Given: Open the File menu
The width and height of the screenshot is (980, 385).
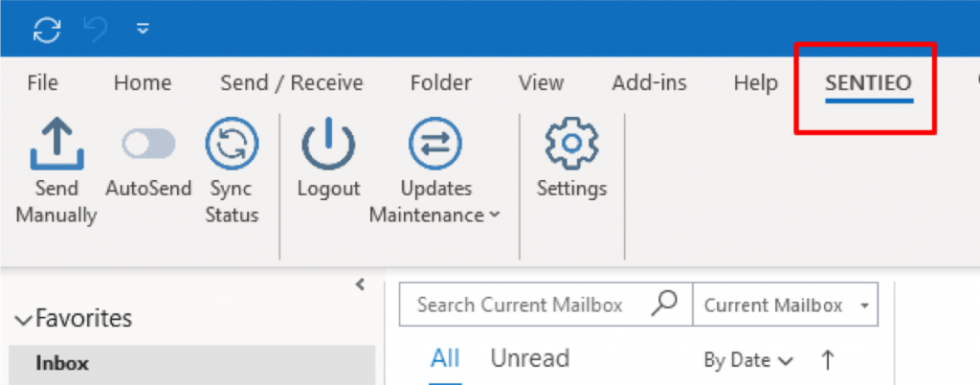Looking at the screenshot, I should pos(42,82).
